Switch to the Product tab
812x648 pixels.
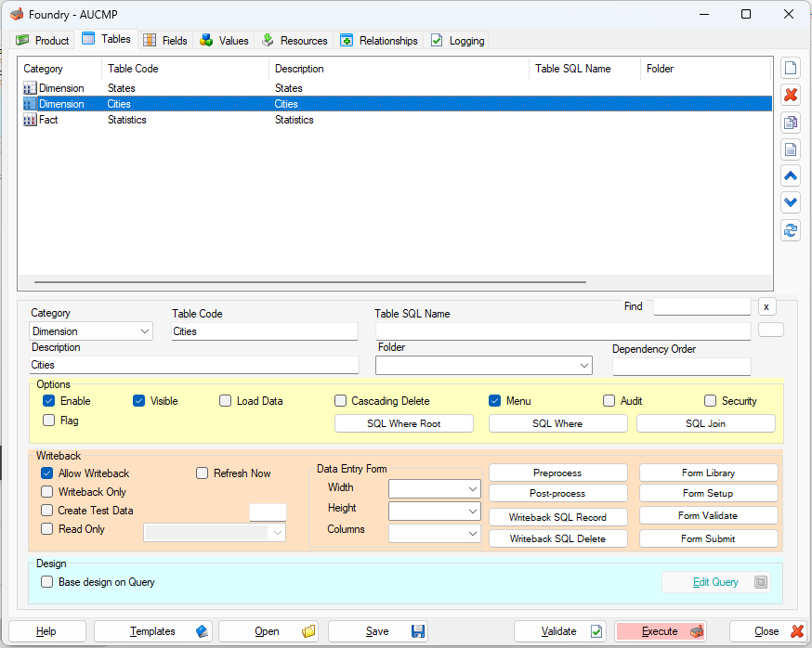[x=43, y=40]
